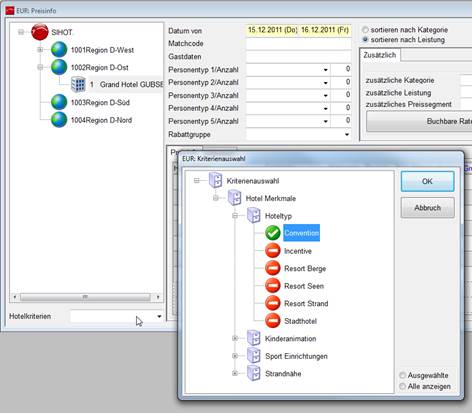Click the red icon next to Stadthotel
Viewport: 472px width, 413px height.
[x=273, y=321]
